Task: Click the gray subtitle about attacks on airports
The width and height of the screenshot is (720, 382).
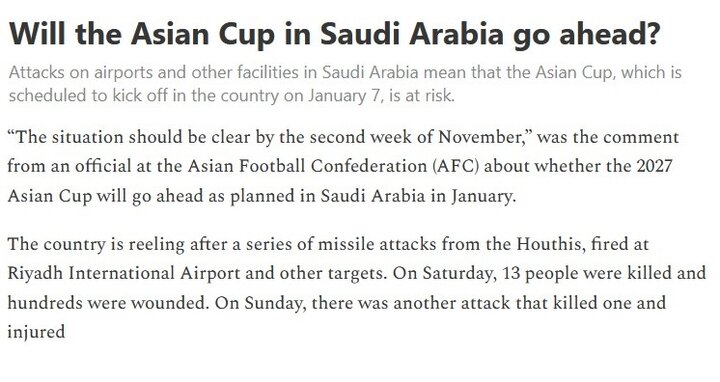Action: click(x=345, y=84)
